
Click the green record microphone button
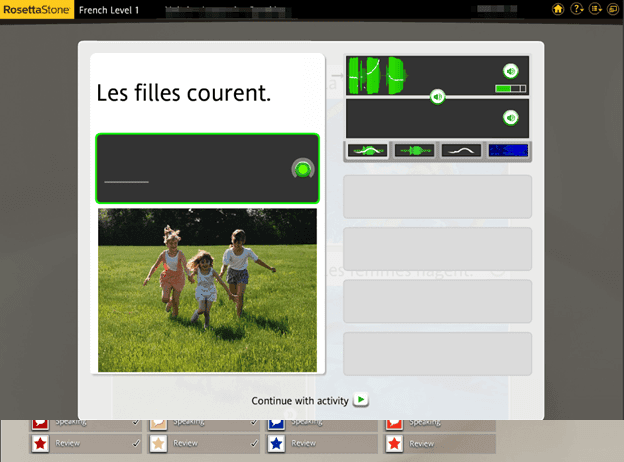pyautogui.click(x=303, y=170)
